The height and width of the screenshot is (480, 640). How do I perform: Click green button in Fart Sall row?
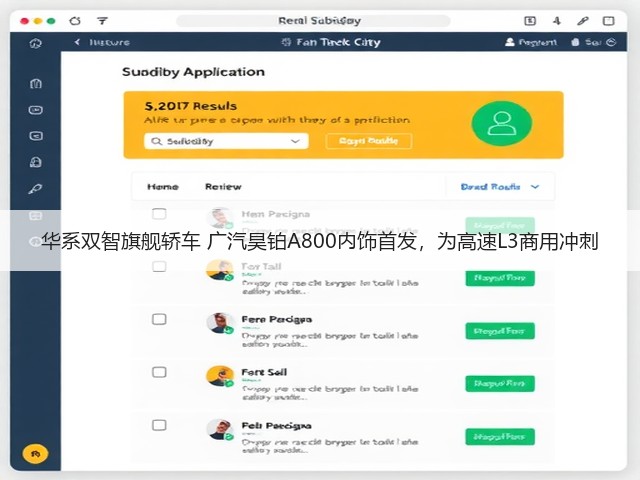(500, 384)
